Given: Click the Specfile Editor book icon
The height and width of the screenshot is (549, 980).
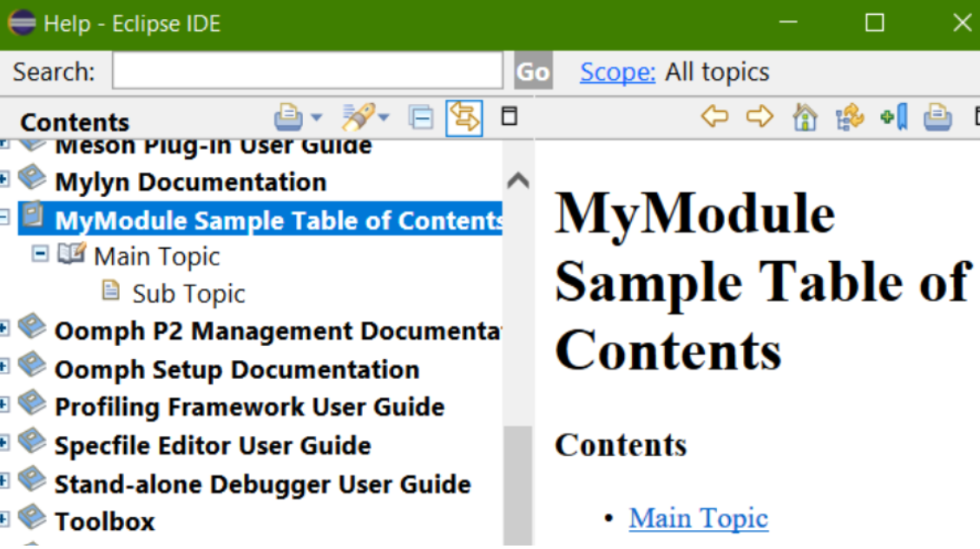Looking at the screenshot, I should click(32, 441).
